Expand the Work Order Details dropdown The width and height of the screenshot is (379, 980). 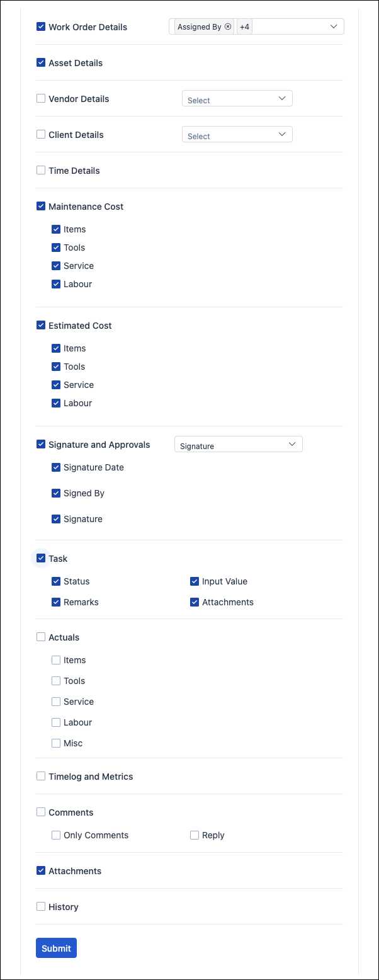333,26
